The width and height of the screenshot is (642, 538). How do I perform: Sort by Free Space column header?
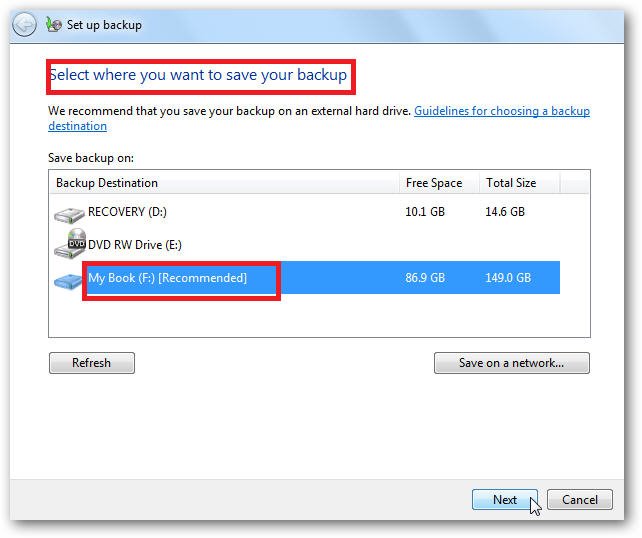(439, 183)
